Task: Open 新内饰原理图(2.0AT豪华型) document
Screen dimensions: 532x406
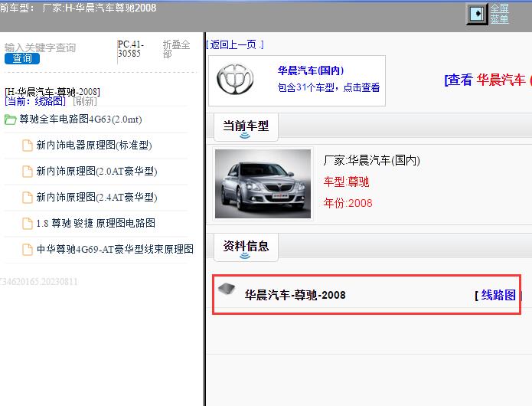Action: coord(96,171)
